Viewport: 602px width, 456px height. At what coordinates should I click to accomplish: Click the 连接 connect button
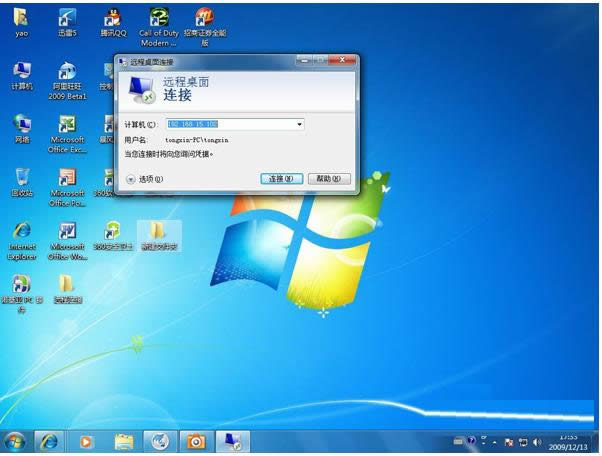pyautogui.click(x=280, y=179)
